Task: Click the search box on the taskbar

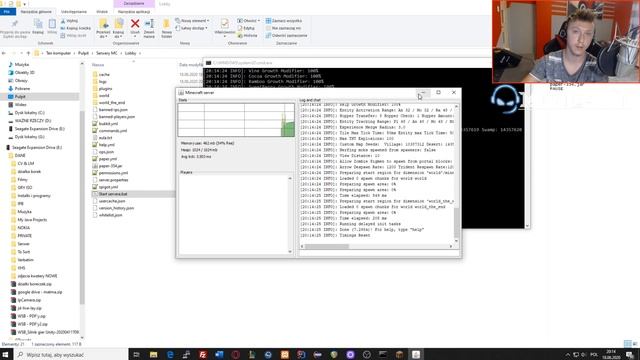Action: [x=71, y=354]
